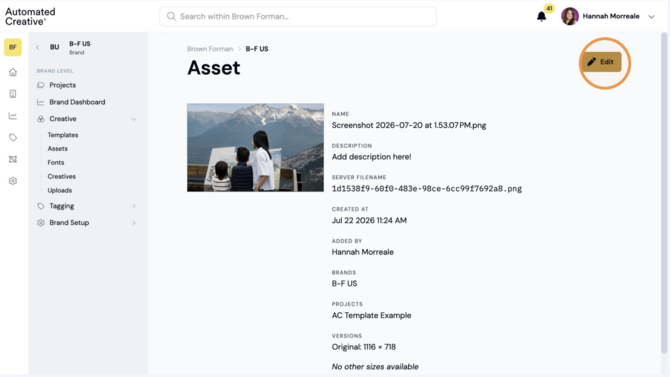Screen dimensions: 670x377
Task: Open the tag icon in left rail
Action: (13, 137)
